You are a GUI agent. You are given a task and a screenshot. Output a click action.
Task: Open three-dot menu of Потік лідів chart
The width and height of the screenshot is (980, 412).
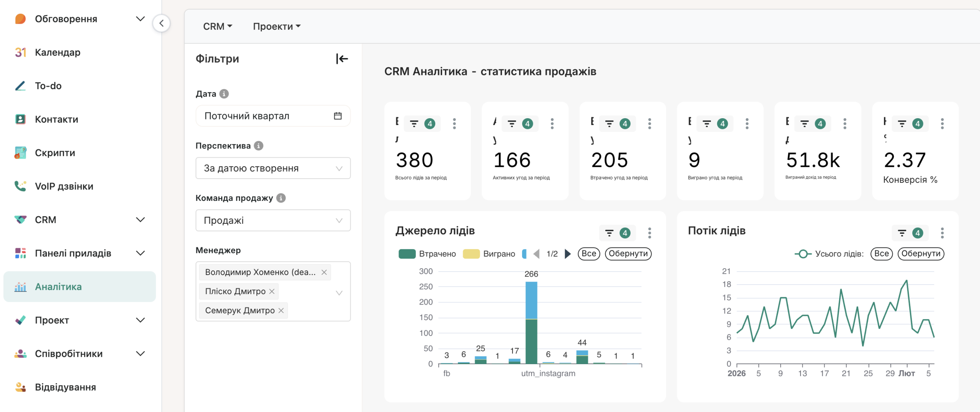click(942, 233)
